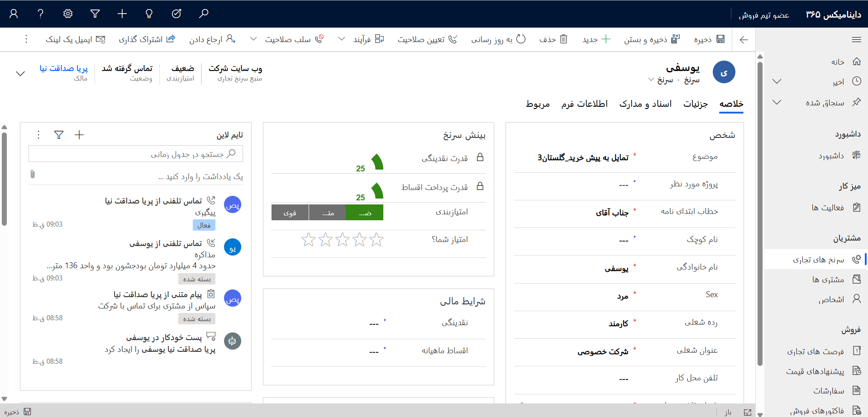Open the timeline filter funnel icon
Viewport: 868px width, 417px height.
coord(59,135)
